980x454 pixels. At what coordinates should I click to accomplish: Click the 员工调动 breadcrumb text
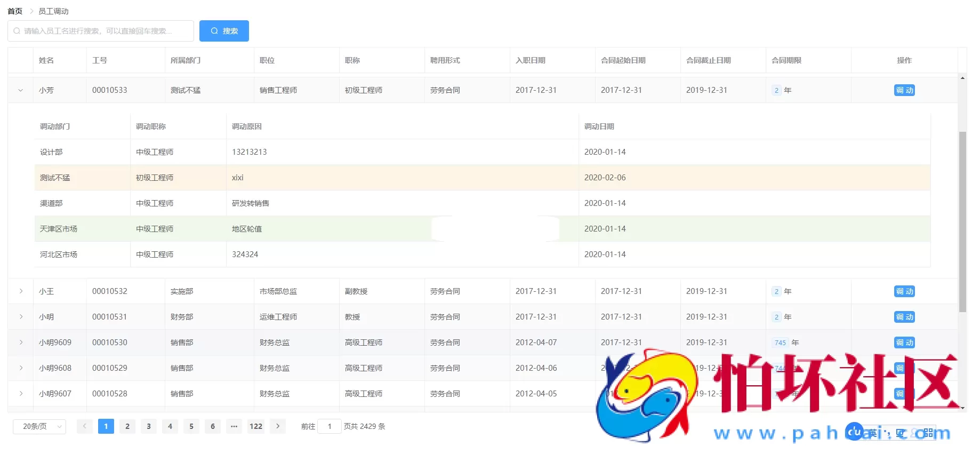pyautogui.click(x=53, y=11)
